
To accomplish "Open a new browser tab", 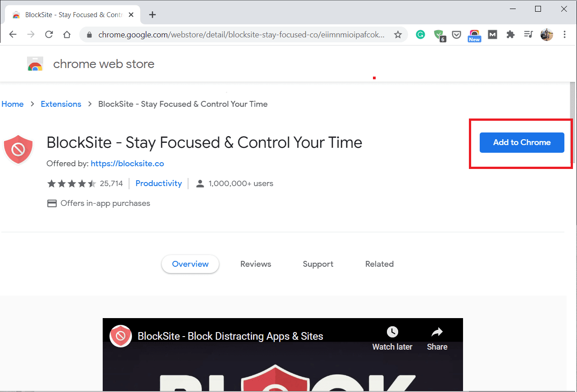I will pos(152,15).
